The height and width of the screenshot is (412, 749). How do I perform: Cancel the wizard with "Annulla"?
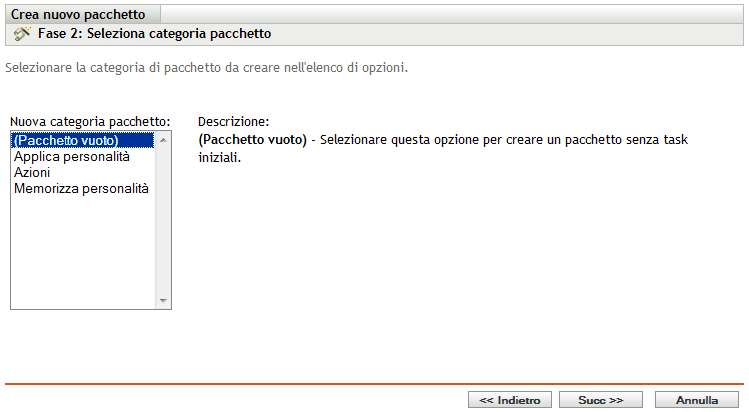698,399
